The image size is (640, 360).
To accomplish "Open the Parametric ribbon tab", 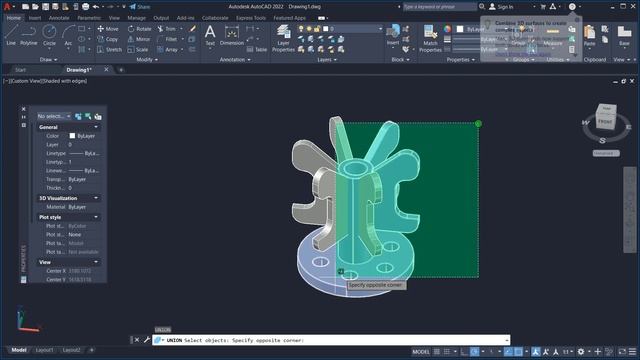I will (x=89, y=18).
